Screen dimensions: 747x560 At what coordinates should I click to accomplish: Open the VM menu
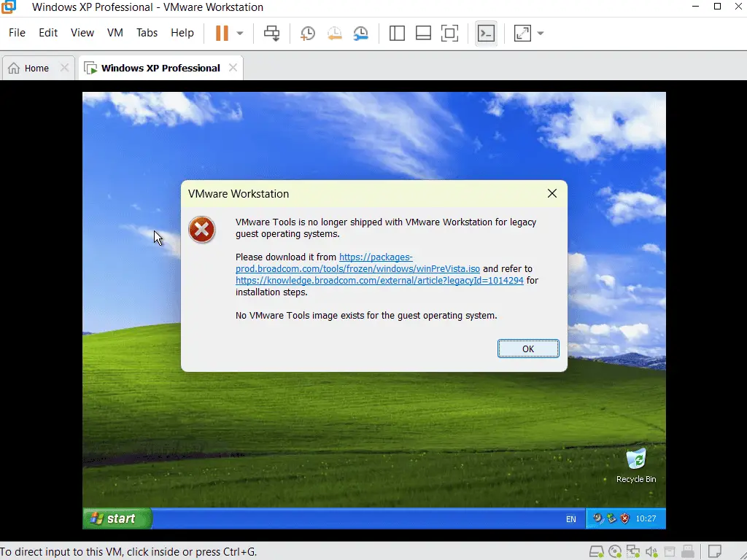[115, 33]
